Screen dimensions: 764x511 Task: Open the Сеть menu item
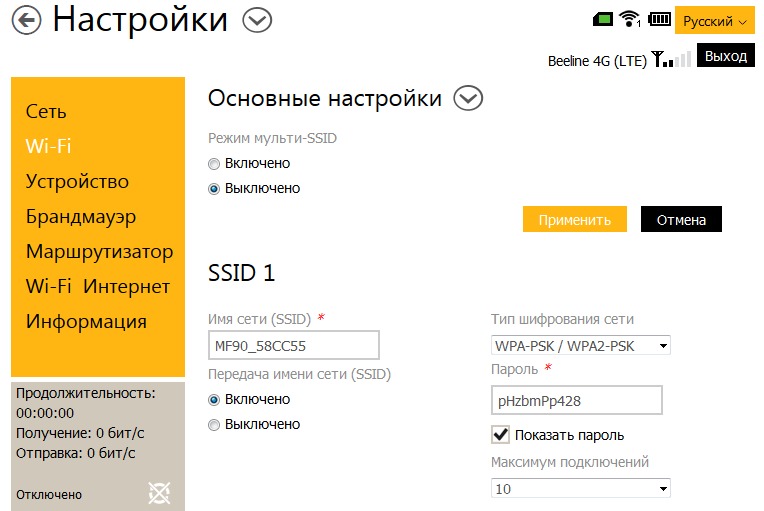[46, 112]
